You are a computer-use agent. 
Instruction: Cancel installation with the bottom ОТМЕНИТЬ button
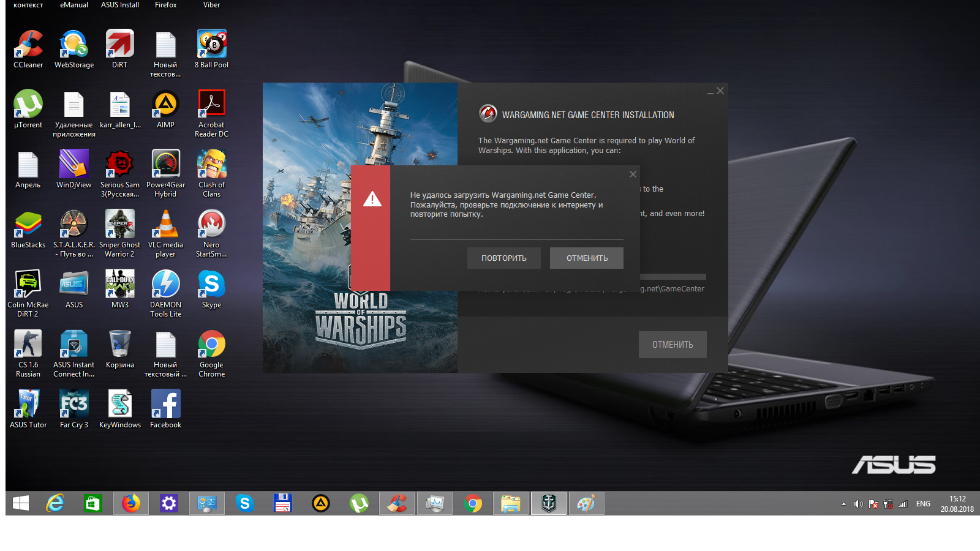673,345
